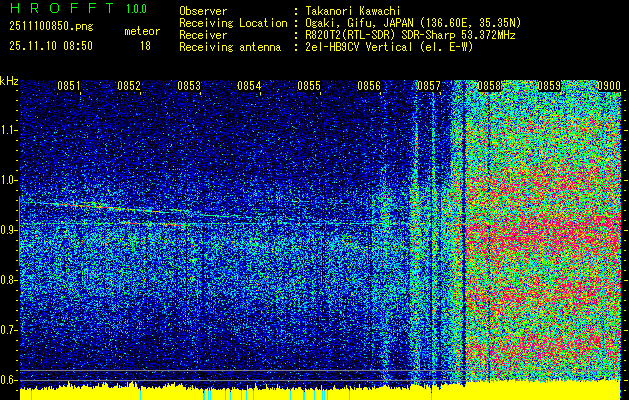629x400 pixels.
Task: Click the Receiving Location label
Action: coord(233,23)
